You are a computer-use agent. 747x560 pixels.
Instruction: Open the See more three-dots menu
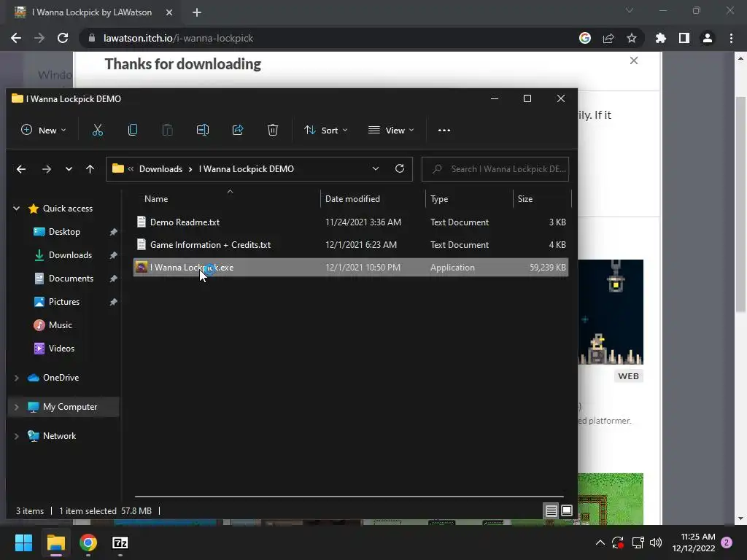[x=444, y=130]
